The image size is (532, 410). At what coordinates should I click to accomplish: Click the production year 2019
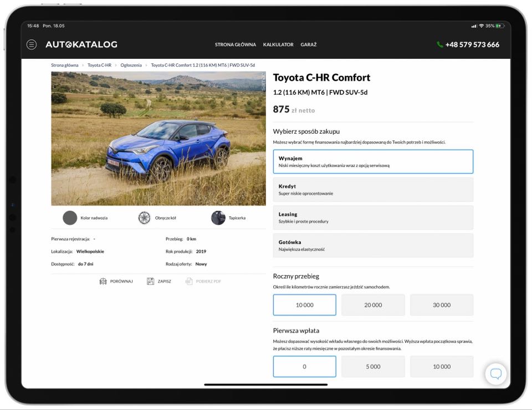pos(201,251)
